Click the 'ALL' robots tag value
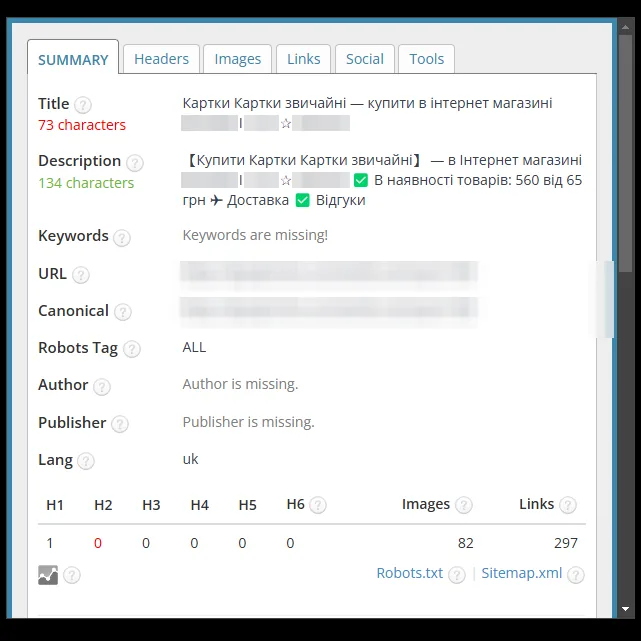641x641 pixels. coord(194,347)
